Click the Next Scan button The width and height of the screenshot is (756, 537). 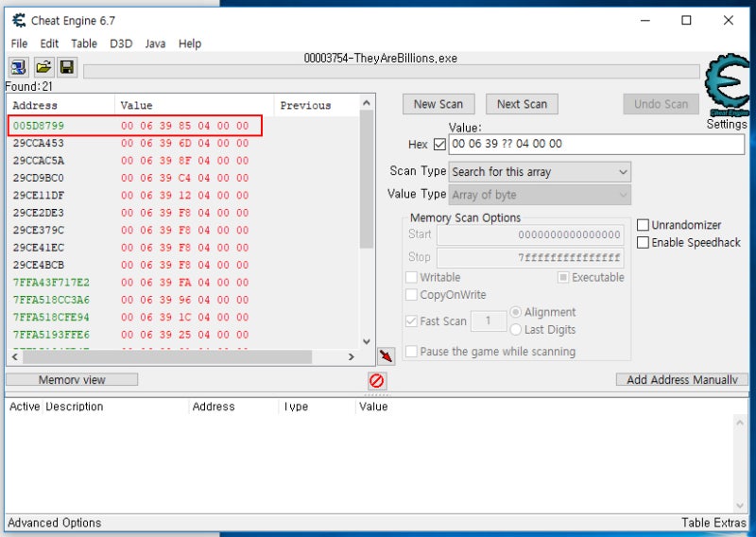point(522,104)
